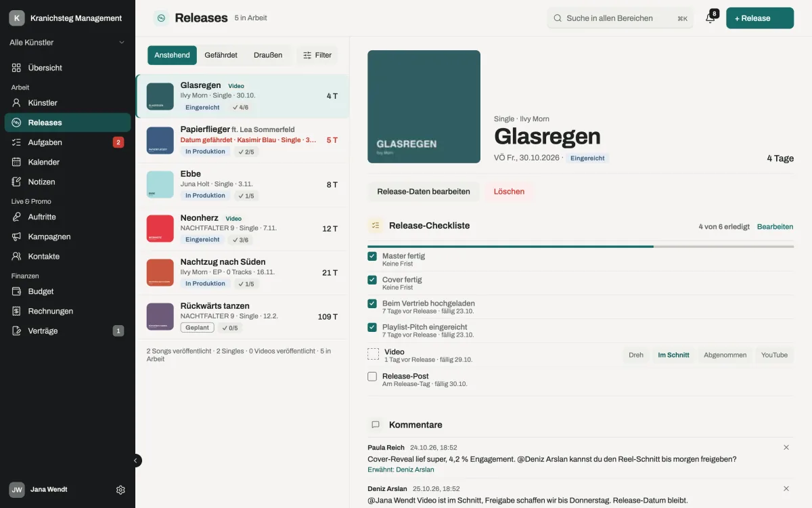
Task: Open Kontakte in the sidebar
Action: (x=68, y=256)
